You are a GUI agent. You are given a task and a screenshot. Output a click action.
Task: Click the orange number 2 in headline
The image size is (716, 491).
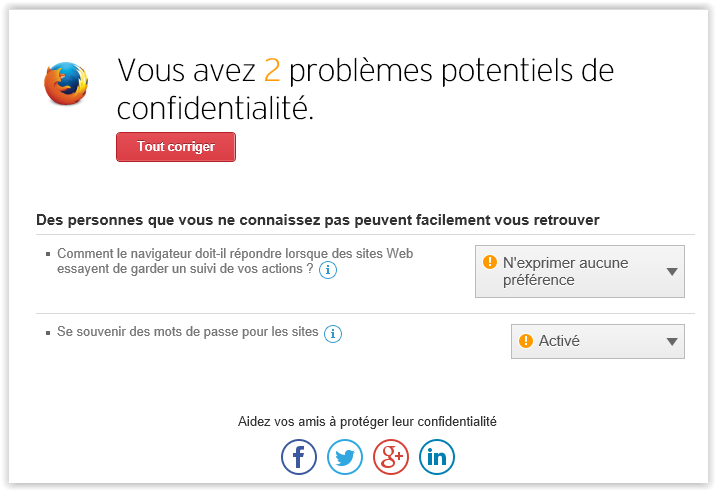[272, 71]
